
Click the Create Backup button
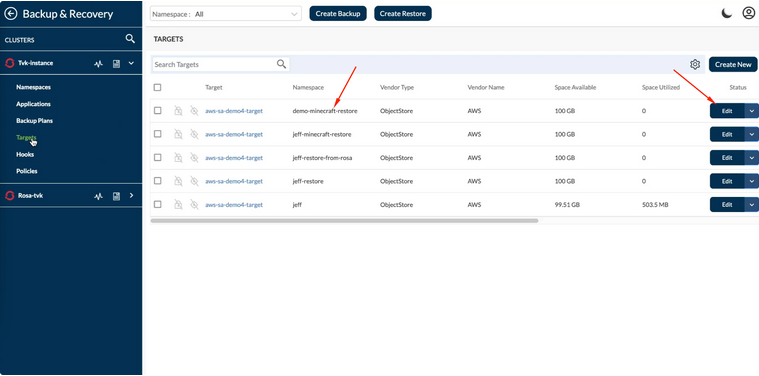338,14
